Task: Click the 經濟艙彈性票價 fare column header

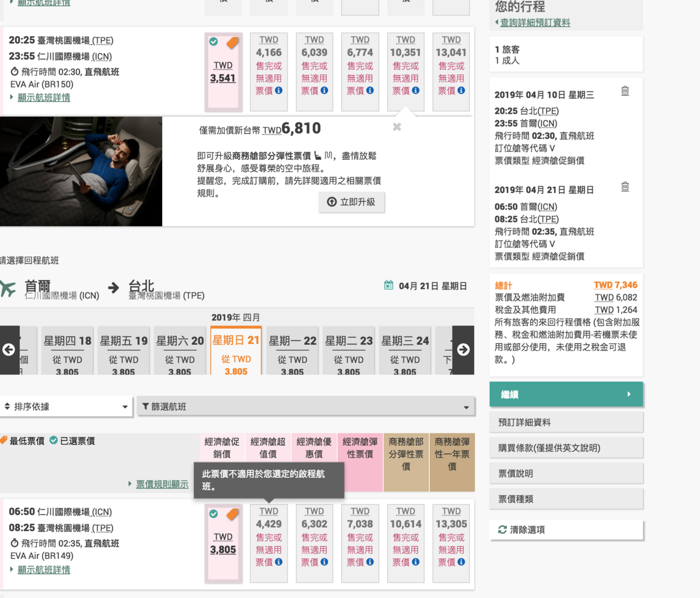Action: (360, 448)
